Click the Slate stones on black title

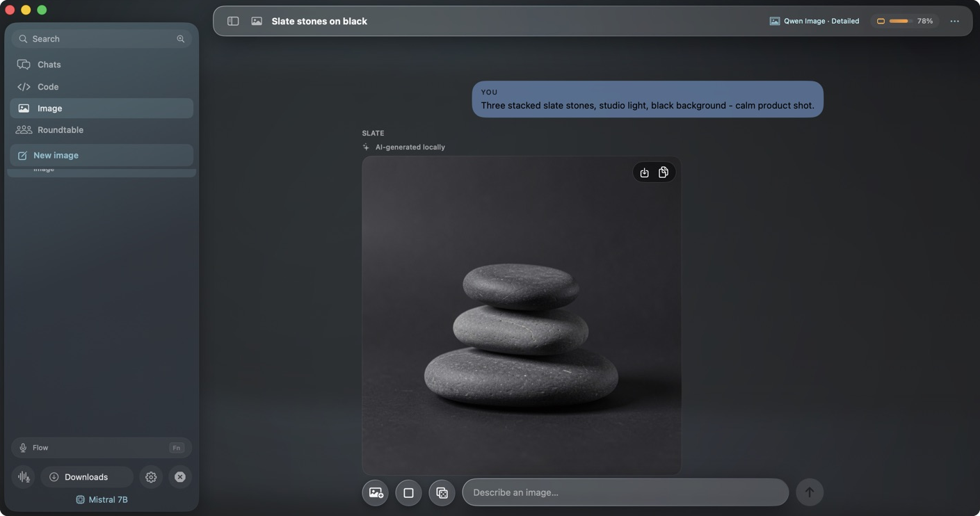pos(319,22)
